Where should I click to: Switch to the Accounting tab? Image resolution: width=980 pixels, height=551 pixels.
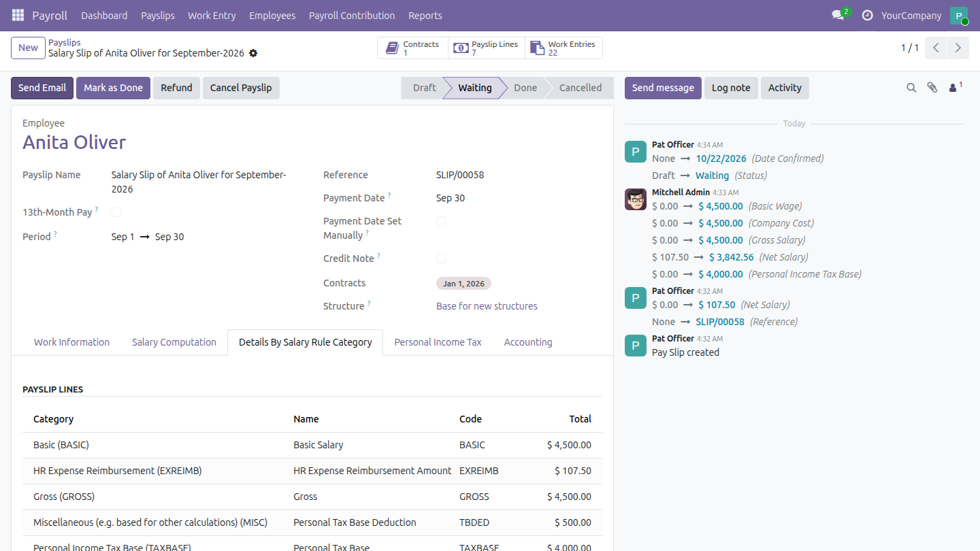[x=528, y=342]
